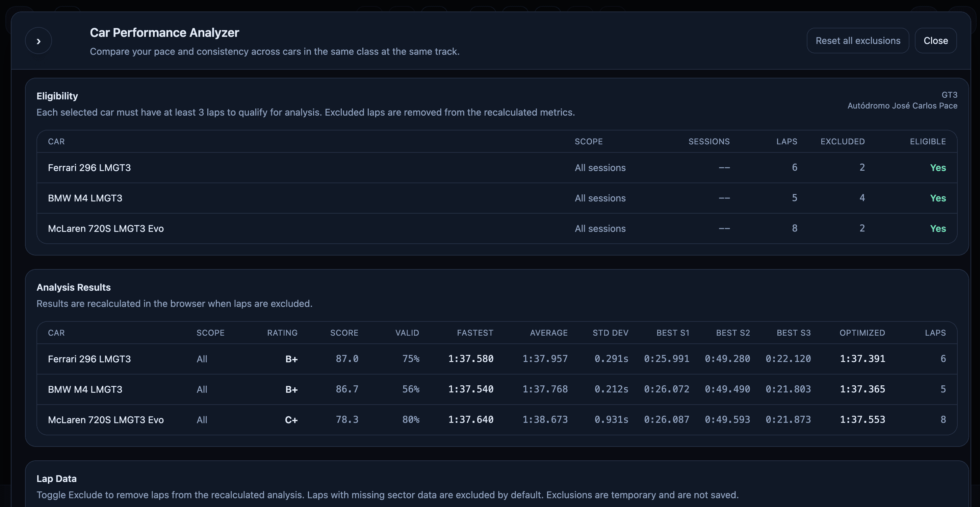Click BMW std dev 0.212s
Image resolution: width=980 pixels, height=507 pixels.
pyautogui.click(x=611, y=389)
